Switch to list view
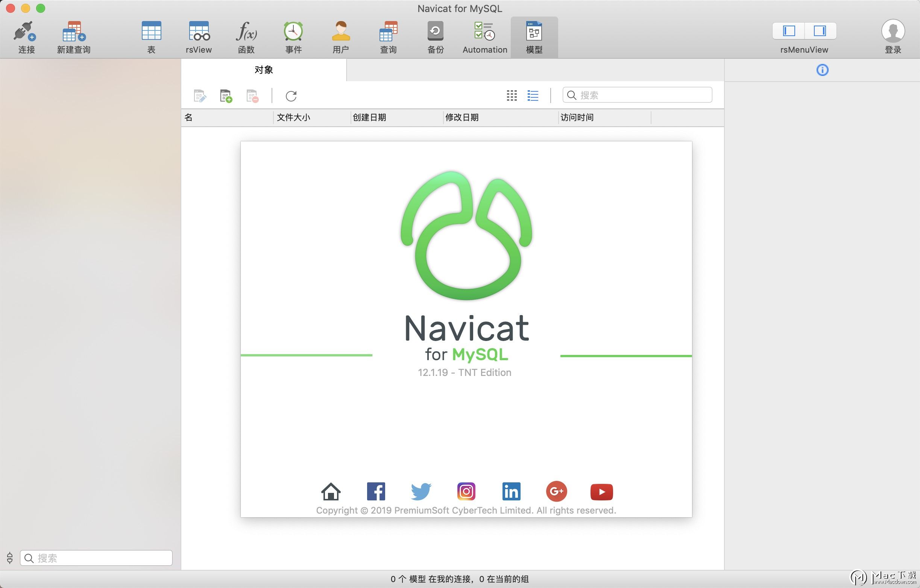The height and width of the screenshot is (588, 920). click(x=533, y=95)
